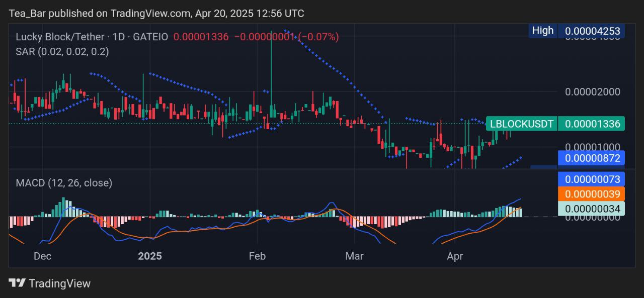Image resolution: width=644 pixels, height=298 pixels.
Task: Click the 0.00002000 price axis label
Action: click(592, 92)
